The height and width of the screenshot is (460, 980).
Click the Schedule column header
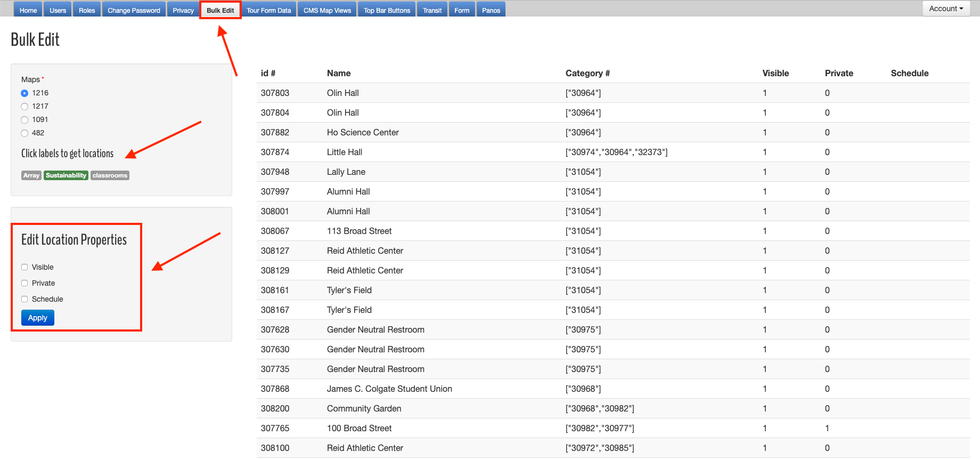click(x=910, y=73)
